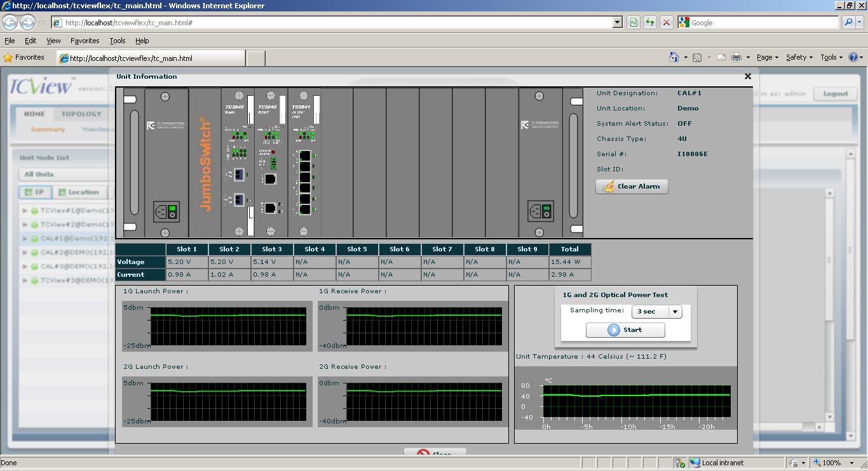
Task: Click the TC3840 MAIN card in chassis
Action: point(238,163)
